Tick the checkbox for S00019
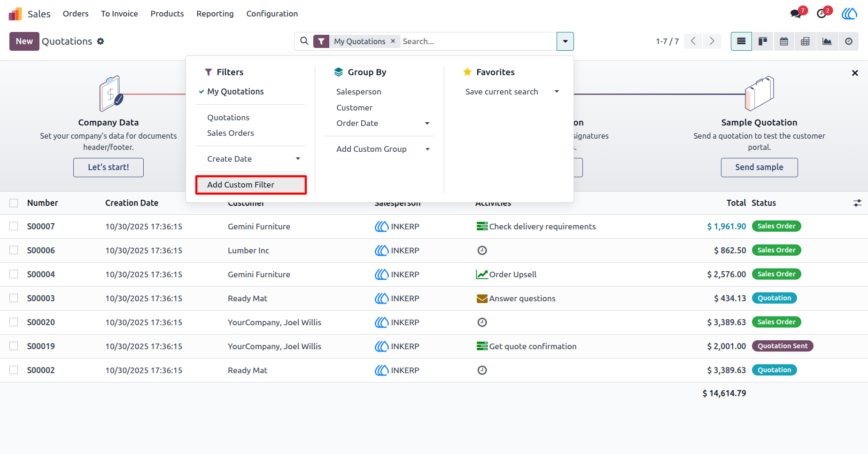The width and height of the screenshot is (868, 454). (x=14, y=346)
